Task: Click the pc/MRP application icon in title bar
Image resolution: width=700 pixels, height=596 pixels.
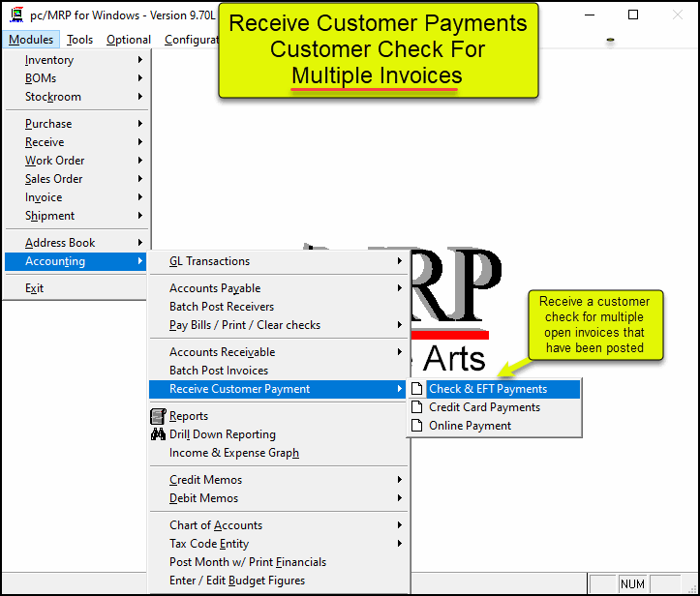Action: click(15, 15)
